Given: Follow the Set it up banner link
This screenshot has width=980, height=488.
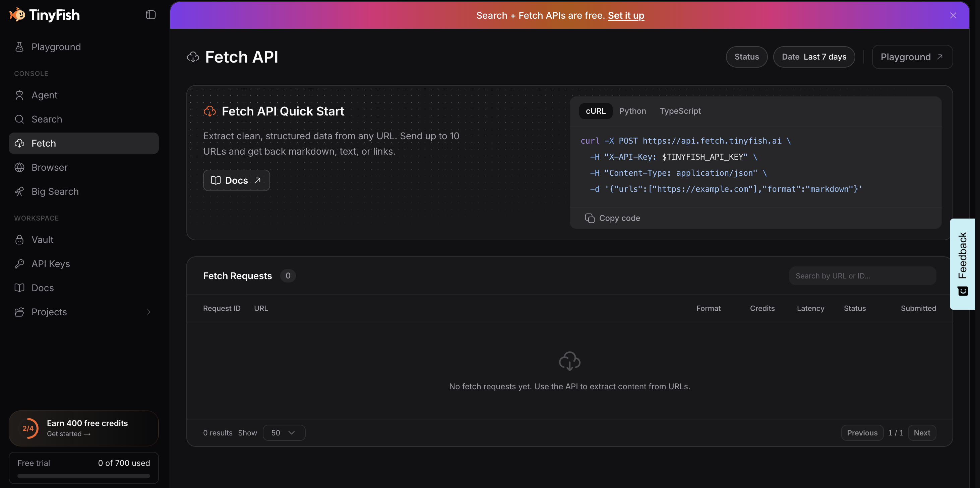Looking at the screenshot, I should [626, 16].
